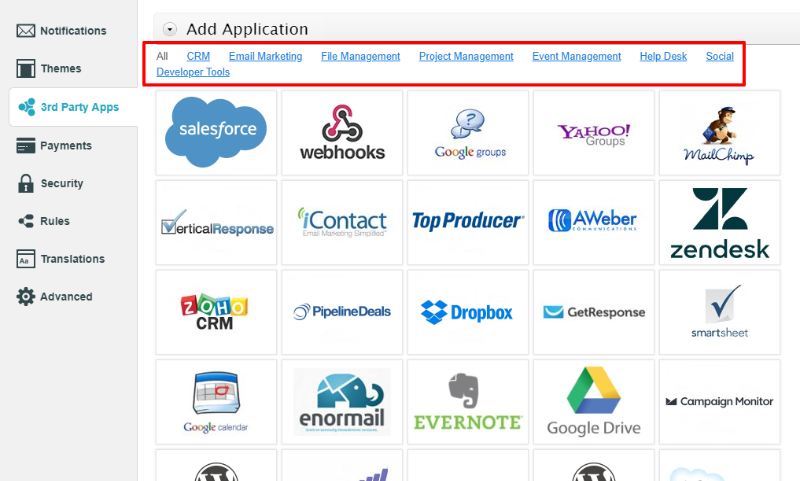The width and height of the screenshot is (800, 481).
Task: Choose the webhooks integration tile
Action: coord(342,133)
